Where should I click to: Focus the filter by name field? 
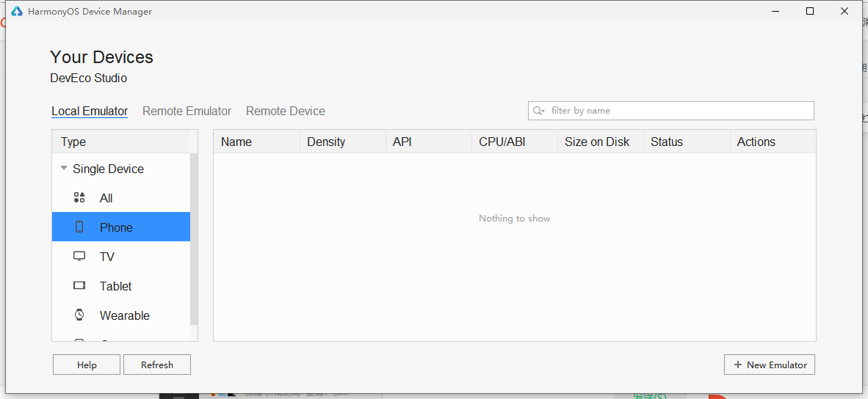tap(671, 111)
